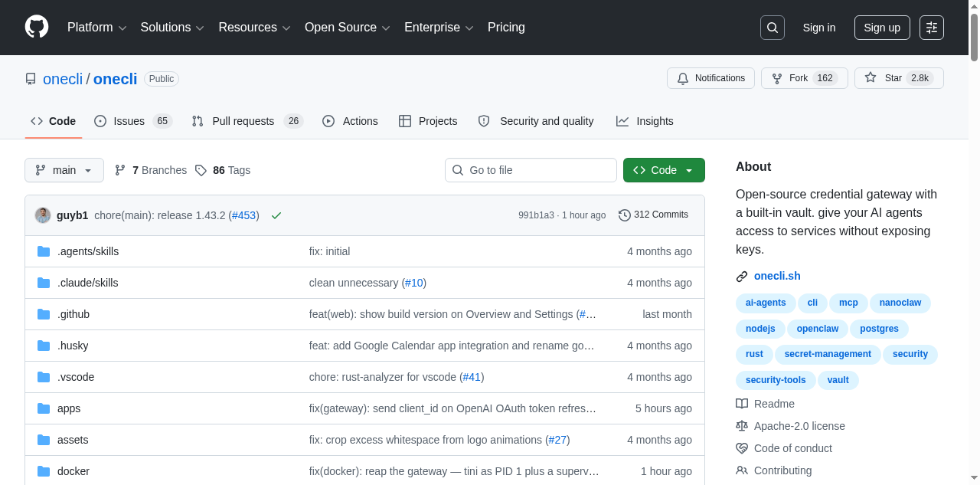Select the rust topic tag
Image resolution: width=980 pixels, height=485 pixels.
754,354
